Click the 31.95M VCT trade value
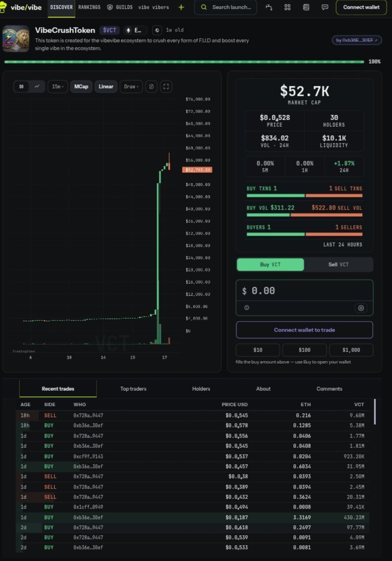The width and height of the screenshot is (392, 561). click(x=355, y=466)
